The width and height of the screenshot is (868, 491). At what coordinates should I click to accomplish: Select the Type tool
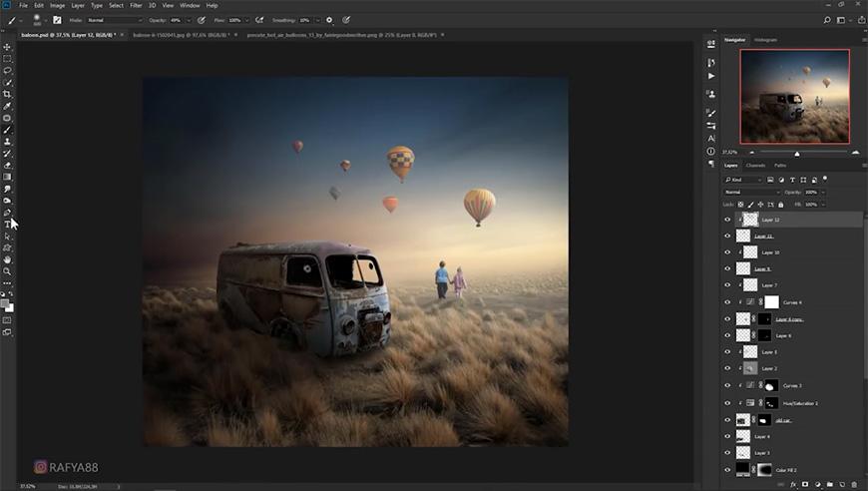pyautogui.click(x=7, y=225)
